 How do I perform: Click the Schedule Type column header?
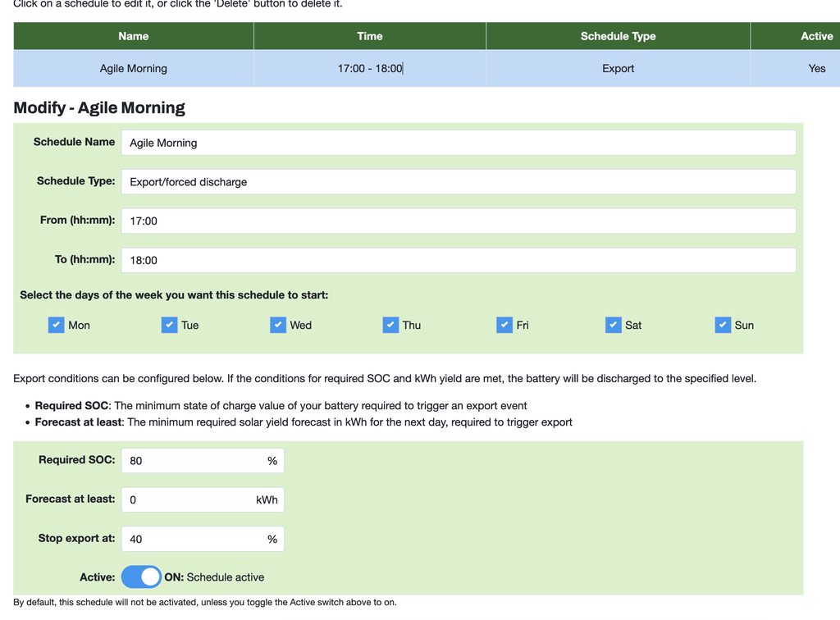(618, 36)
